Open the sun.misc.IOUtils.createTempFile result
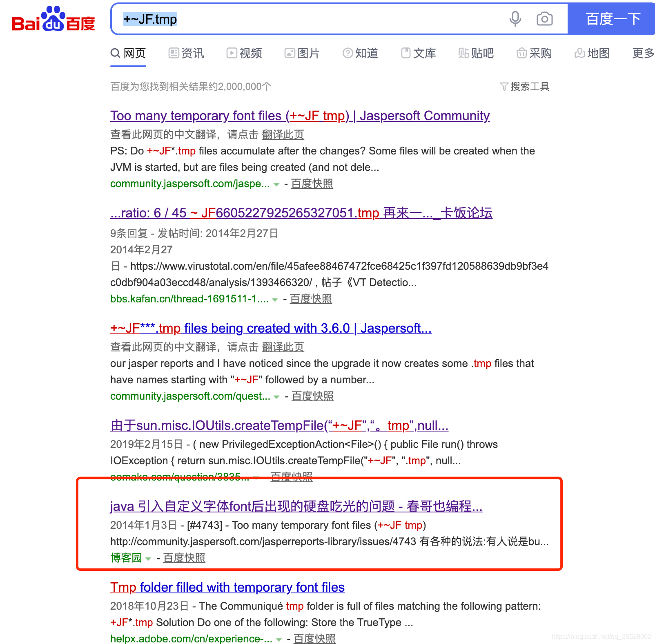Viewport: 655px width, 644px height. coord(279,426)
